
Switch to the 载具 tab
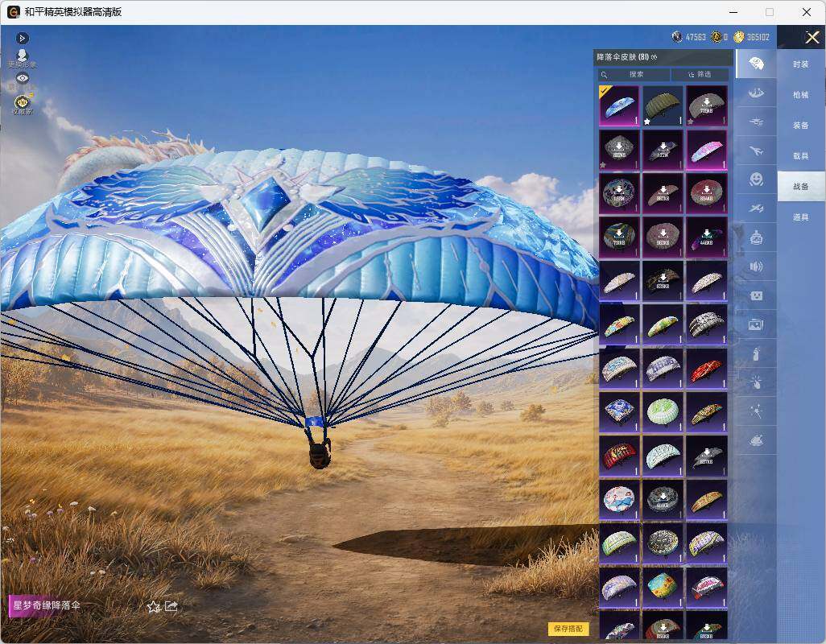point(801,156)
